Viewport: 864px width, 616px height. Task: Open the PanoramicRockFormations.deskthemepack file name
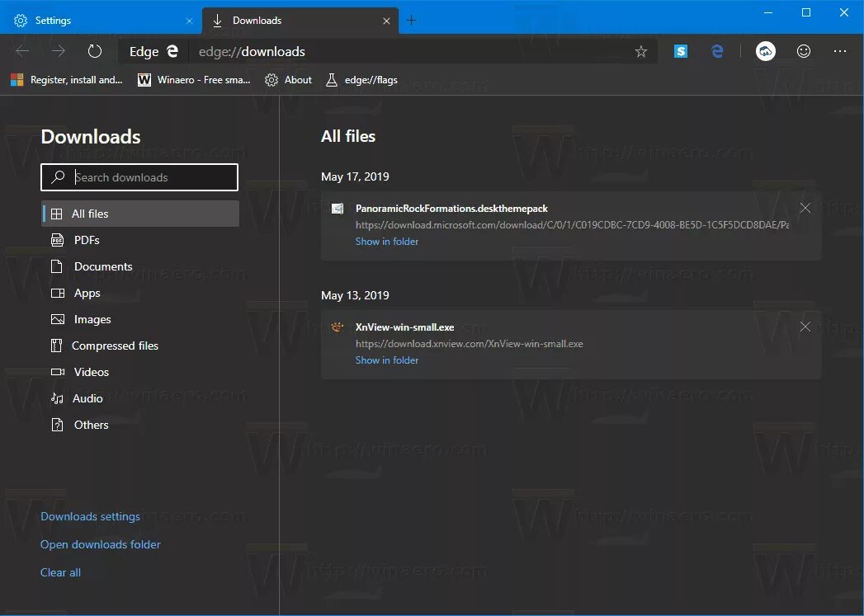pos(451,208)
